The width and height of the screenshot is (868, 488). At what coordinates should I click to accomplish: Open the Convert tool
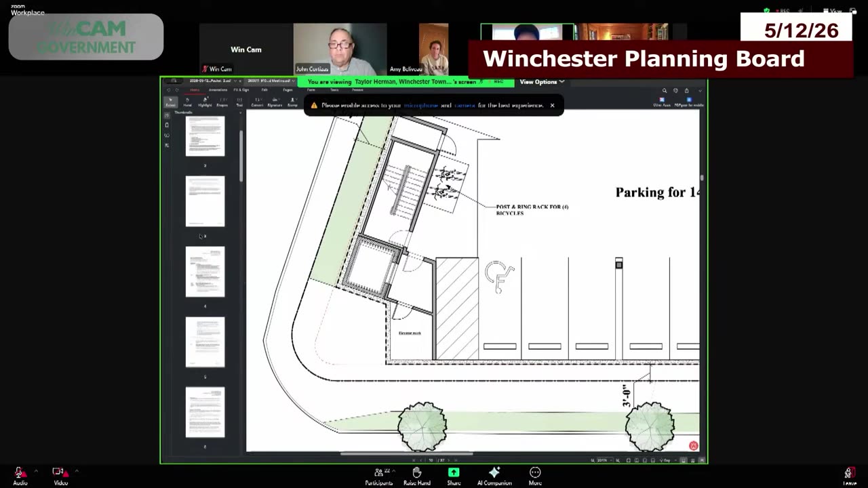click(257, 102)
